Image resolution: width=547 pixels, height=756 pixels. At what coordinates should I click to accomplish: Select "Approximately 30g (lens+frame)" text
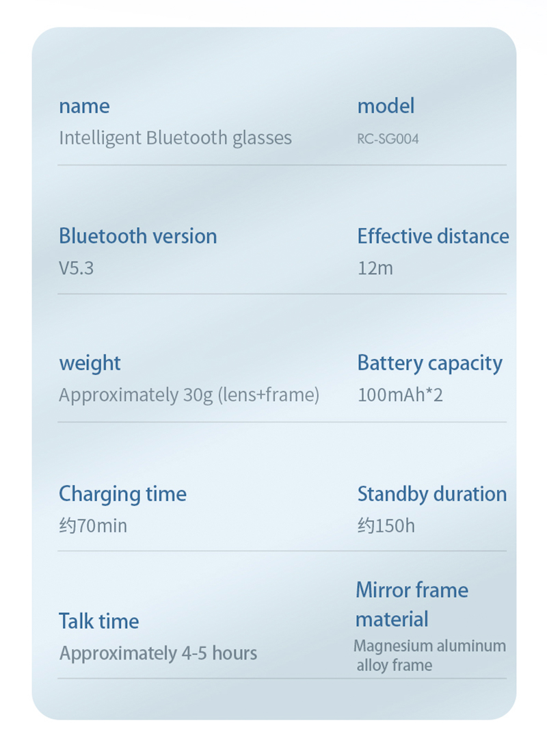pos(189,395)
